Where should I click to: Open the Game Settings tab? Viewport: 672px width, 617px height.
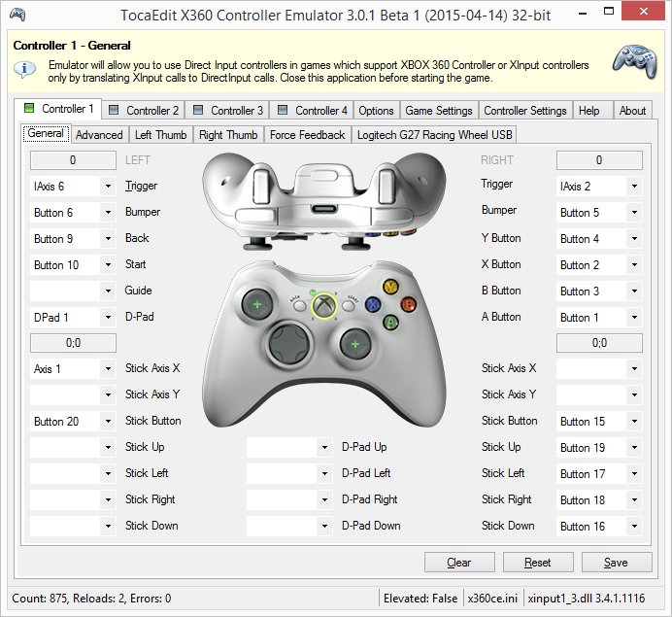(438, 111)
